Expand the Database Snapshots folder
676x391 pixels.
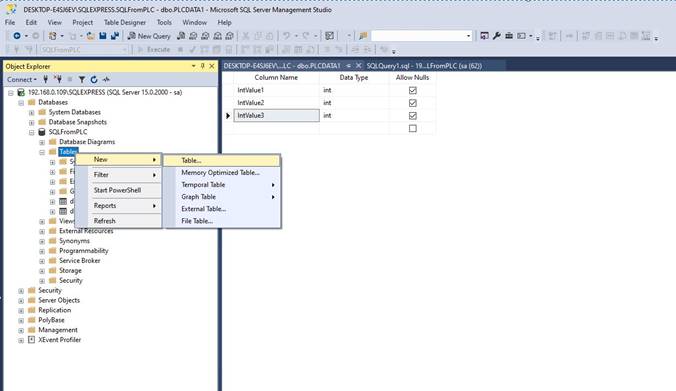[x=31, y=122]
